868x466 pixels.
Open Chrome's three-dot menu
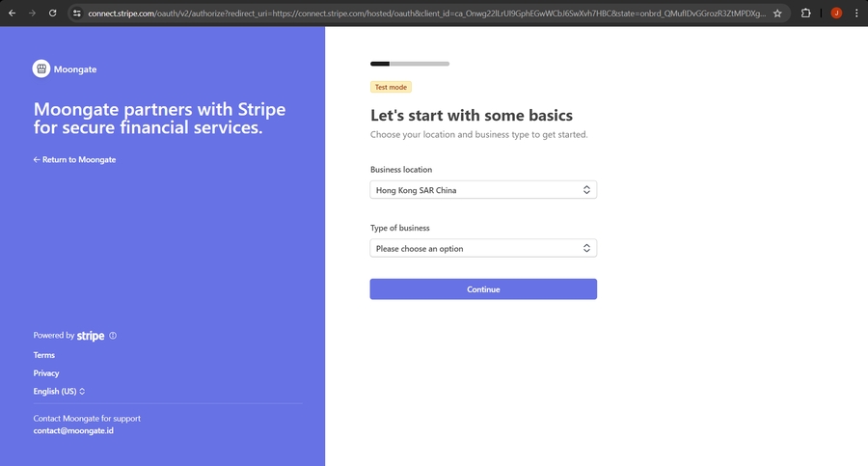click(856, 14)
